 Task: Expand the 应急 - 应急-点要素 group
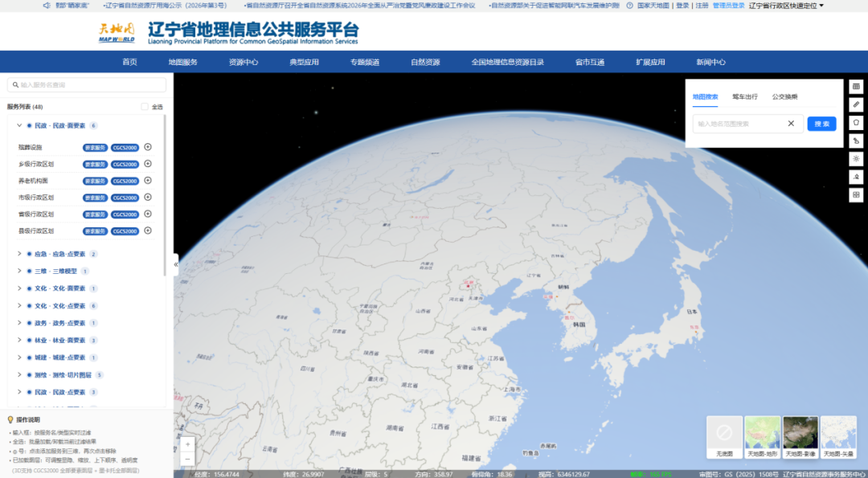click(19, 254)
